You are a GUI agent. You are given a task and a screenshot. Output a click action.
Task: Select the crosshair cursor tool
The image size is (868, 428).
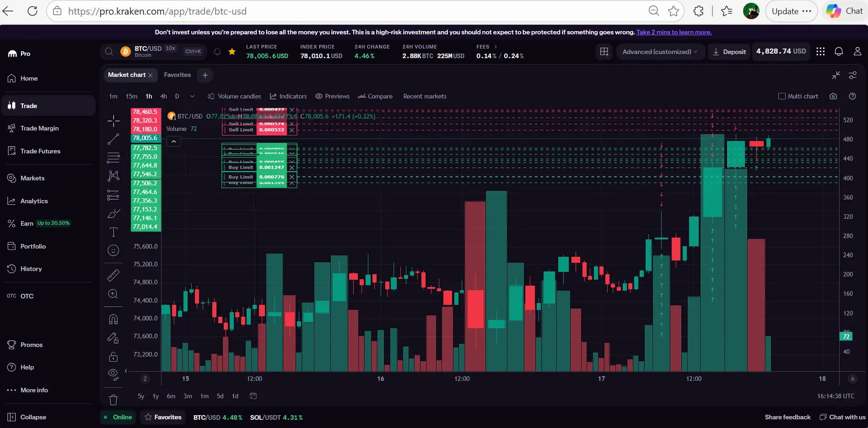(x=113, y=121)
